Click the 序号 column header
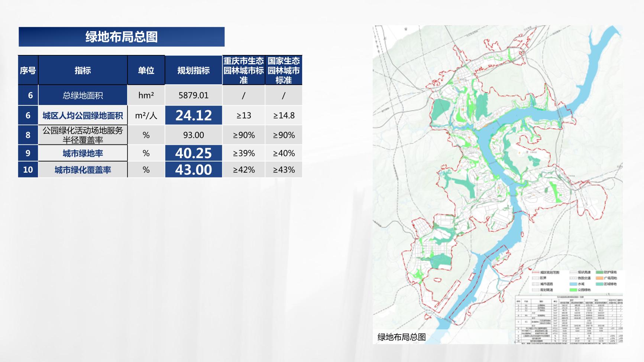This screenshot has width=644, height=362. [x=28, y=70]
